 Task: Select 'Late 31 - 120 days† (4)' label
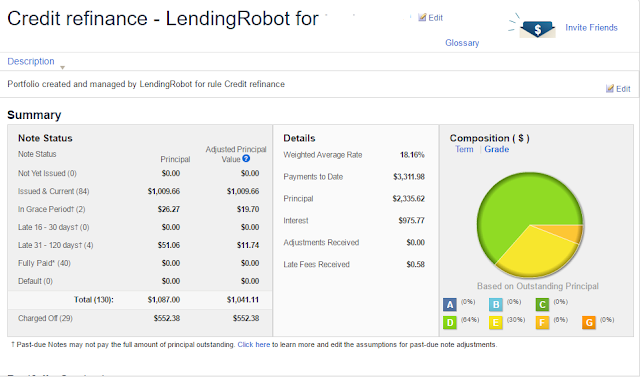(56, 245)
